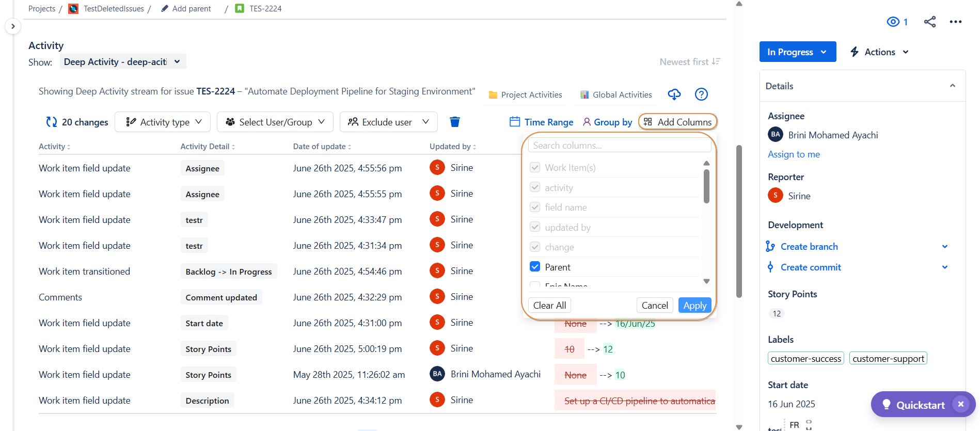Uncheck the Parent column checkbox
Screen dimensions: 980x431
pyautogui.click(x=535, y=267)
